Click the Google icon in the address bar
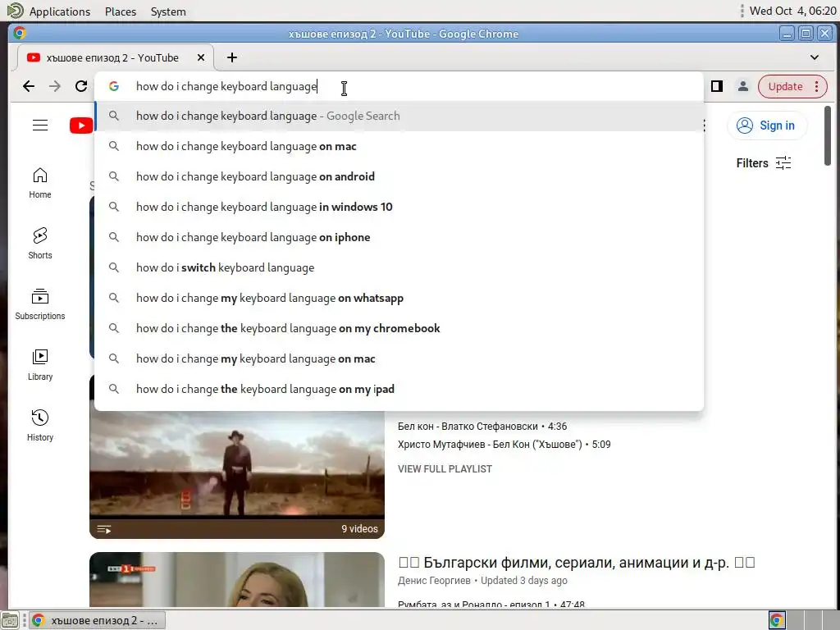 (113, 86)
